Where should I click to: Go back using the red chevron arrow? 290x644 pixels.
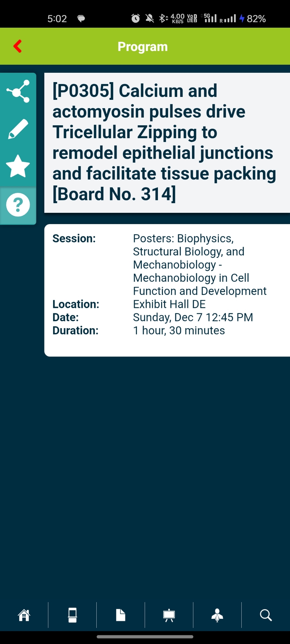pyautogui.click(x=18, y=46)
